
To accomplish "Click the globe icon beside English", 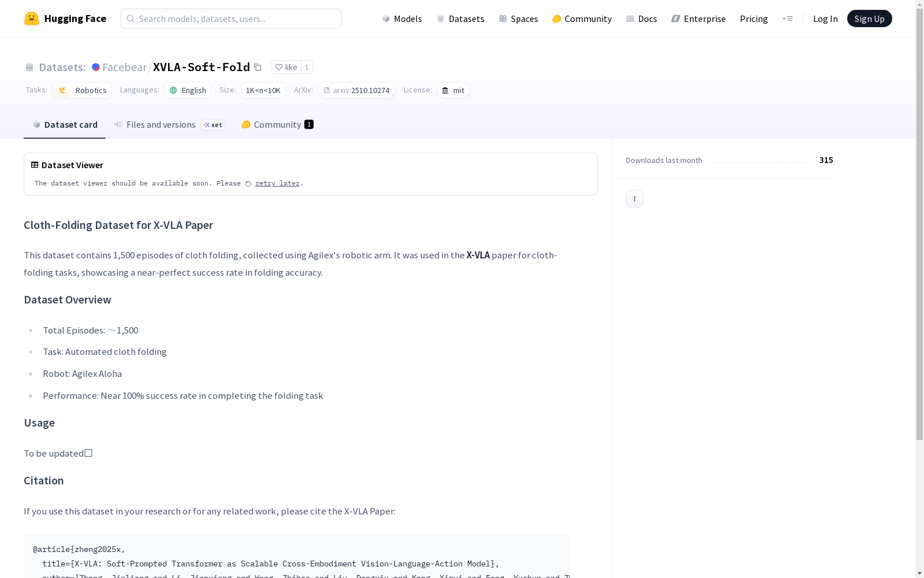I will [173, 90].
